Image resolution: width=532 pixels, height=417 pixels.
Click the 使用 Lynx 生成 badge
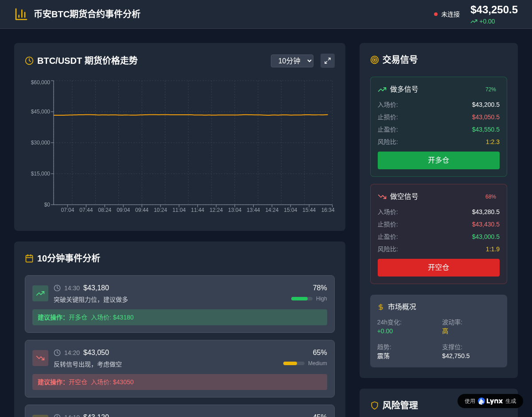coord(490,401)
